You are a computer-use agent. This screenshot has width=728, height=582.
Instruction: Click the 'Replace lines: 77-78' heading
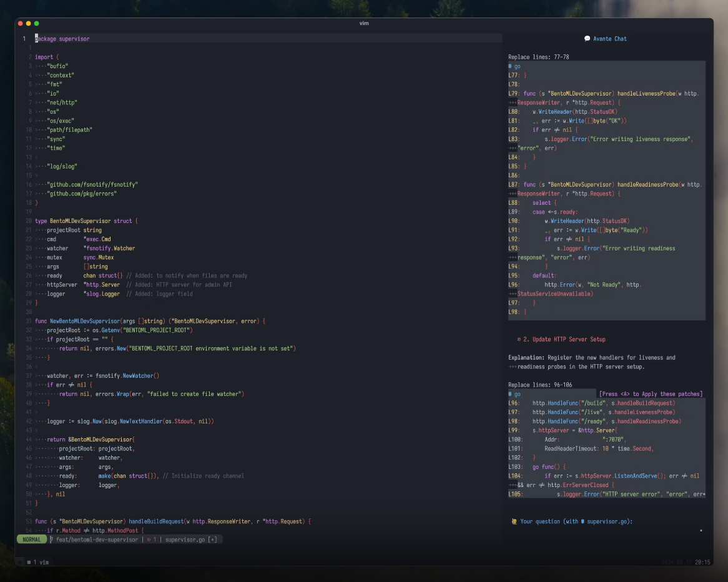[539, 57]
